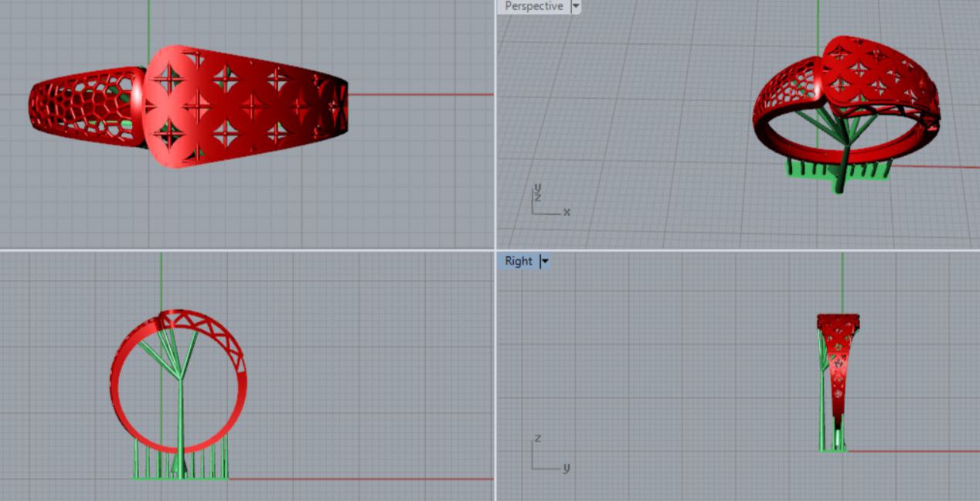The image size is (980, 501).
Task: Open the Right viewport dropdown arrow
Action: point(545,261)
